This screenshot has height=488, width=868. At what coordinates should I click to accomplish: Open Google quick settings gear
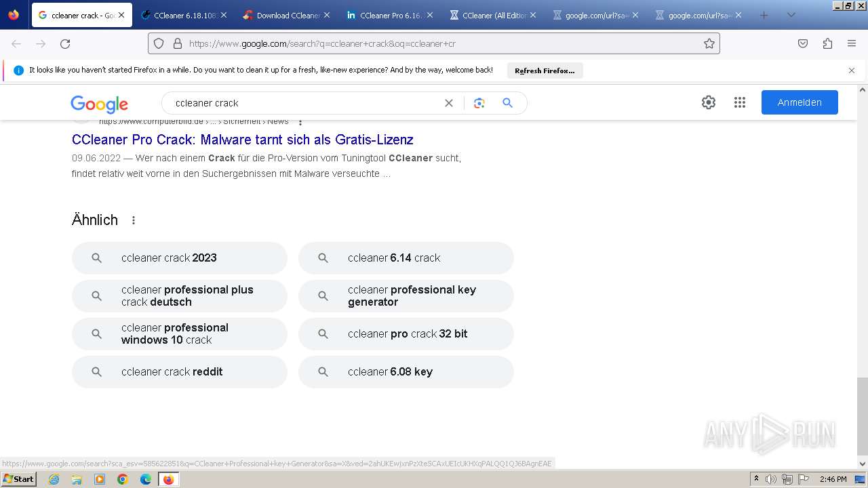tap(709, 102)
